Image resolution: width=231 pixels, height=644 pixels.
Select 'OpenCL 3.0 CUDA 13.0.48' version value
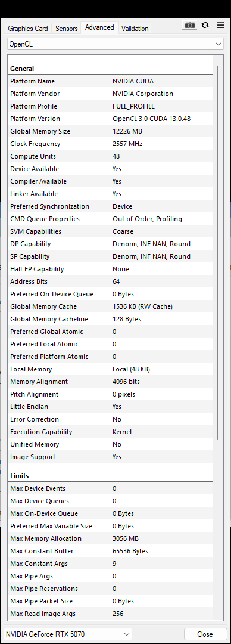151,119
